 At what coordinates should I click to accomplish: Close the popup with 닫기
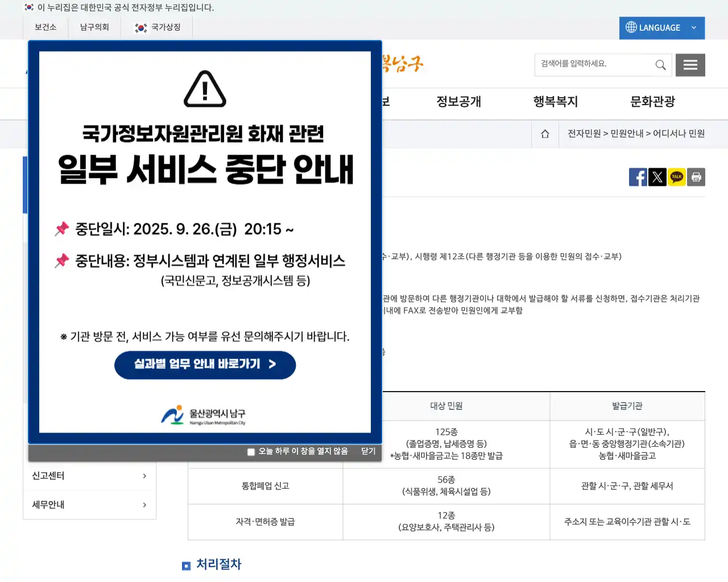pyautogui.click(x=369, y=451)
